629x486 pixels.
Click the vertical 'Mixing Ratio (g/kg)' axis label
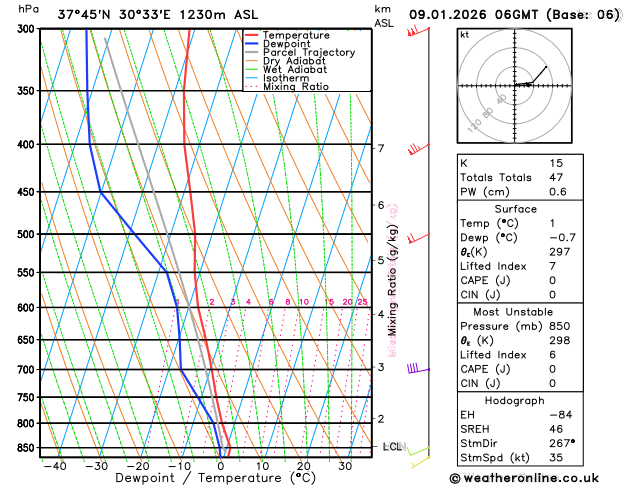coord(392,280)
